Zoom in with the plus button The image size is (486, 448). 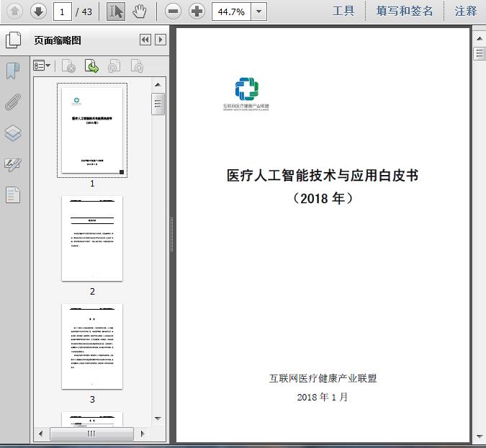pyautogui.click(x=197, y=12)
